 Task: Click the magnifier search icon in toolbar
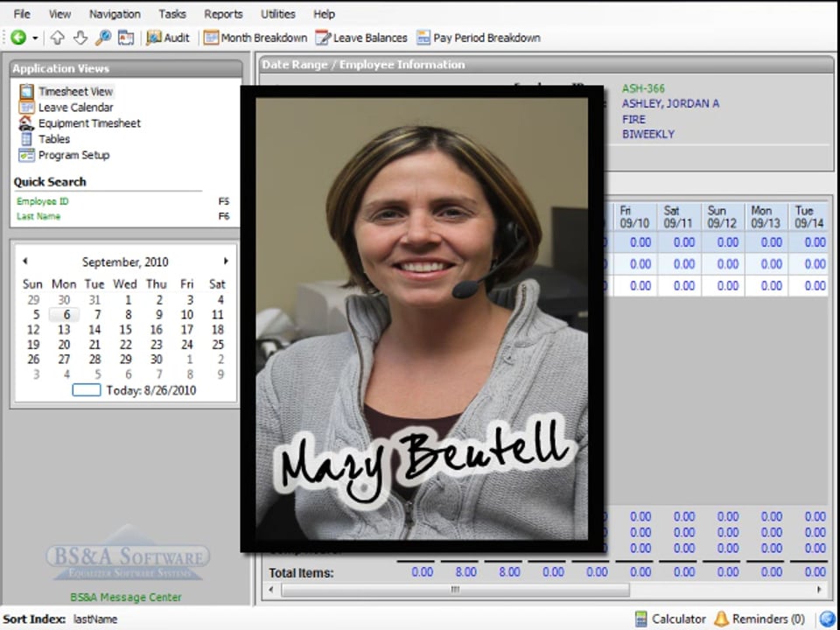click(102, 38)
